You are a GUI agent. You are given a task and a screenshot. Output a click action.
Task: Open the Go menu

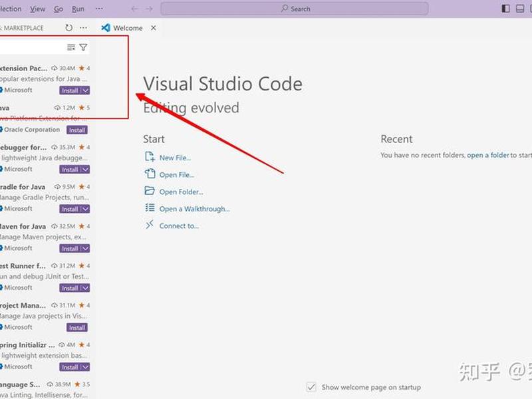coord(59,9)
